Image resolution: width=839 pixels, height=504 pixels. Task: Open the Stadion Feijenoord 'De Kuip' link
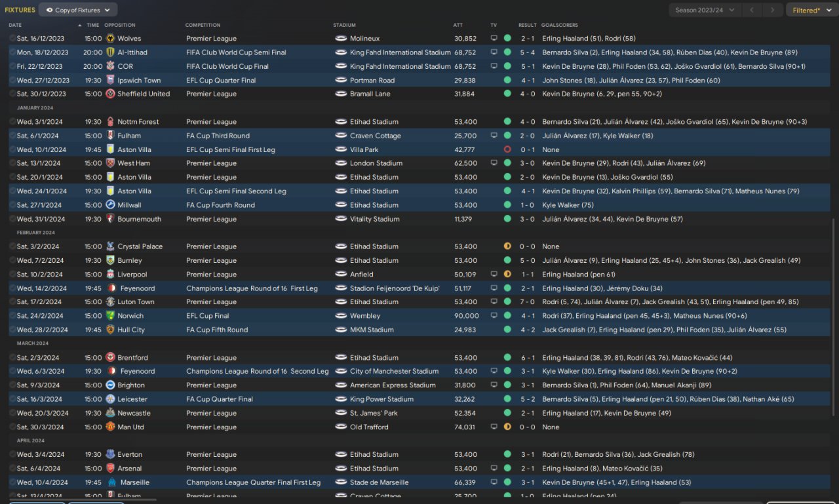tap(395, 288)
